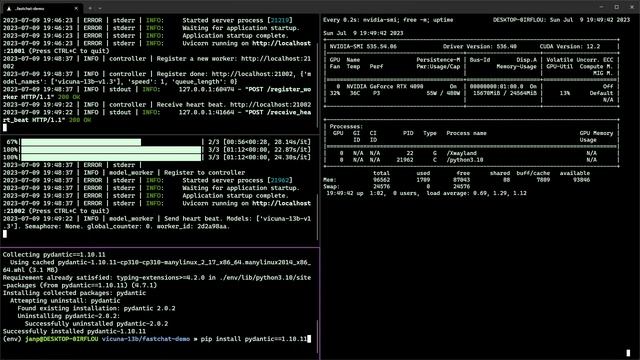Click 'Successfully installed pydantic-1.10.11' line

pos(74,331)
